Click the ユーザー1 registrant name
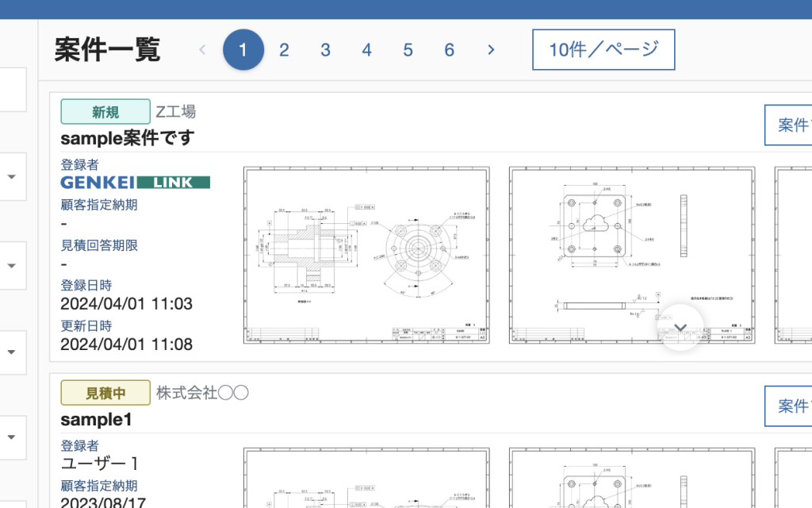 (99, 463)
